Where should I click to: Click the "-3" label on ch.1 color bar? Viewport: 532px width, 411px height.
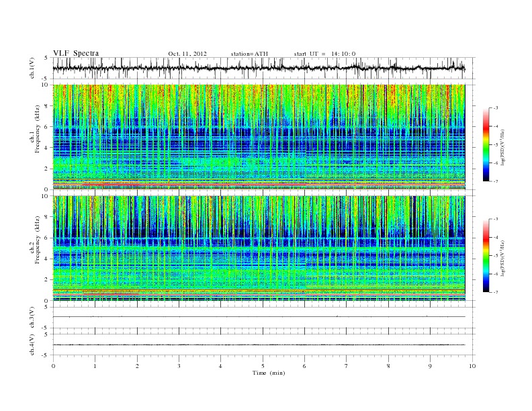(x=496, y=108)
